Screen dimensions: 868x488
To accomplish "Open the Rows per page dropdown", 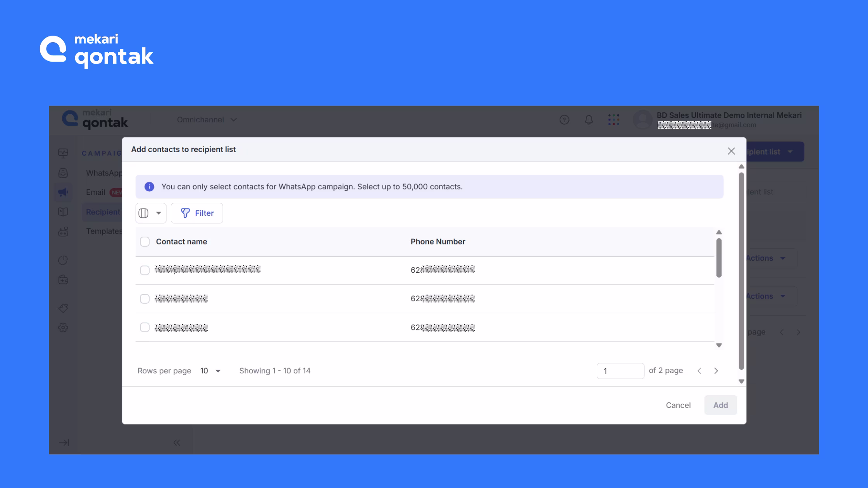I will coord(210,371).
